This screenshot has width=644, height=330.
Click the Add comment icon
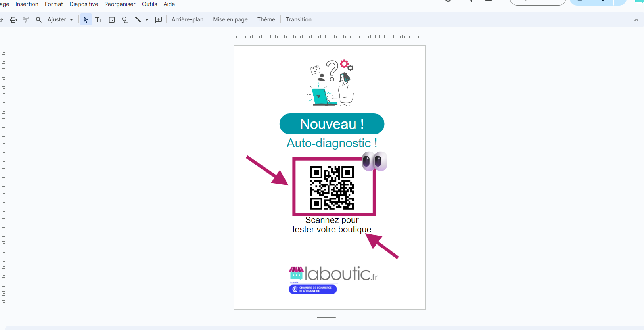coord(159,20)
